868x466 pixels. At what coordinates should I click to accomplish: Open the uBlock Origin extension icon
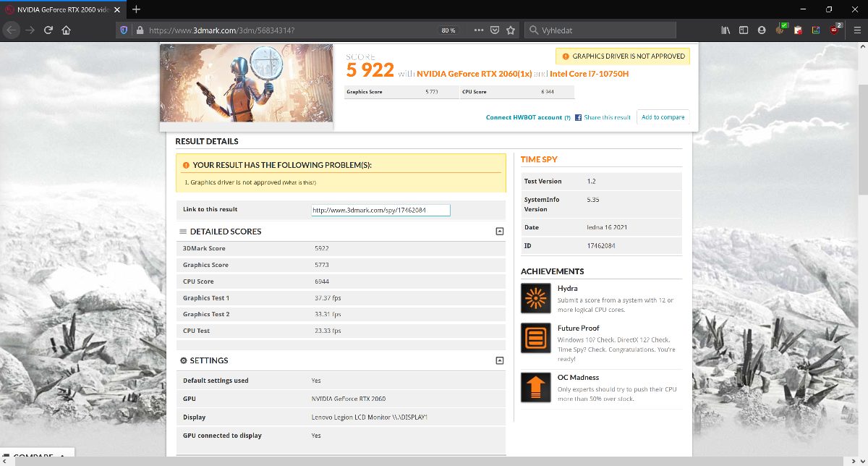pos(835,30)
